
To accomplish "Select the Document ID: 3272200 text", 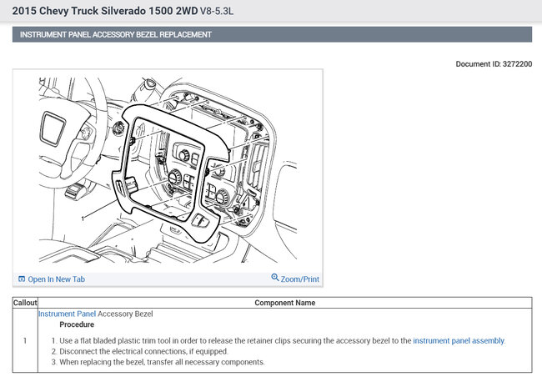I will click(494, 64).
